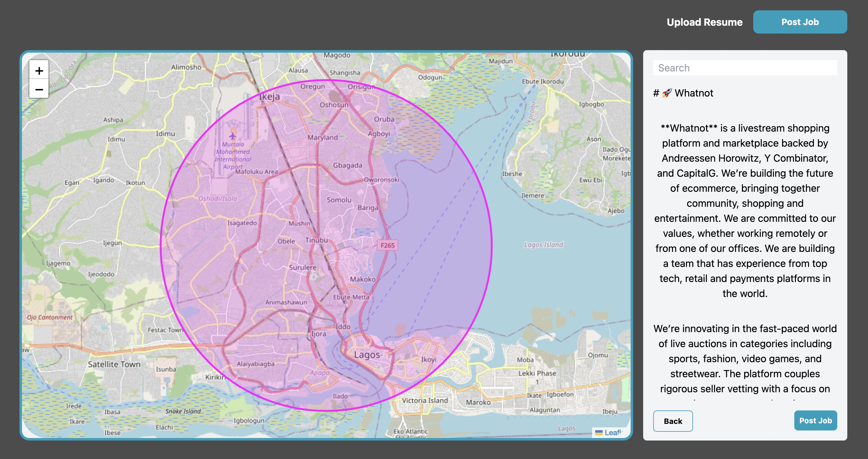The image size is (868, 459).
Task: Click the Lagos Island water label
Action: (x=543, y=244)
